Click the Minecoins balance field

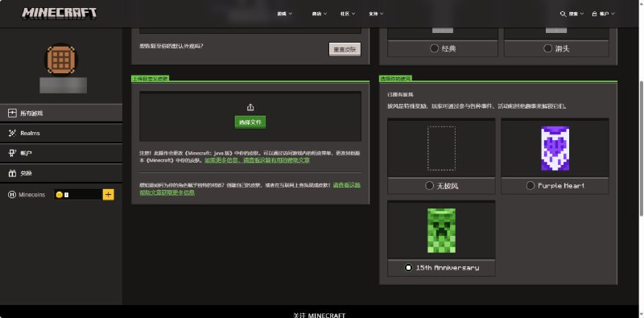click(x=78, y=194)
